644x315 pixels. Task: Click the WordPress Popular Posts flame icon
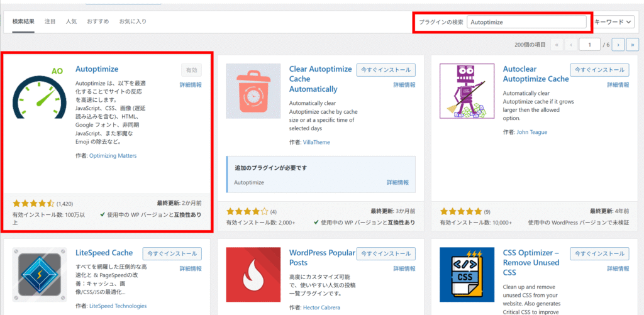click(253, 274)
